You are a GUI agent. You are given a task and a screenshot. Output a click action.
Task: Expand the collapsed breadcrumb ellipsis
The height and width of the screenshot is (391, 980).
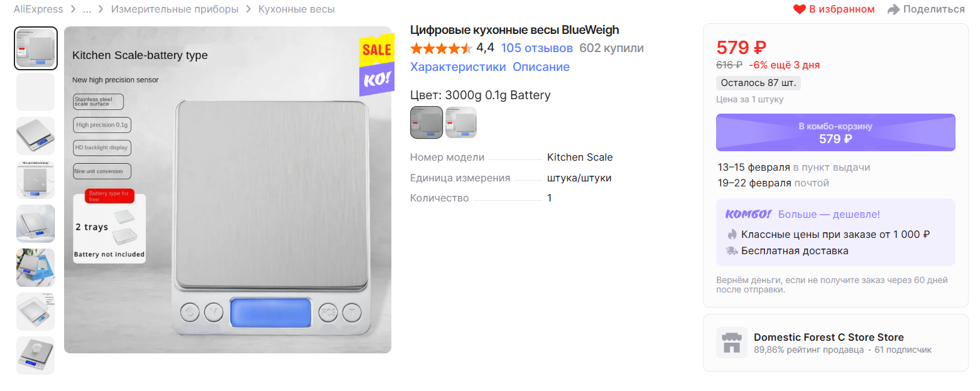point(87,9)
